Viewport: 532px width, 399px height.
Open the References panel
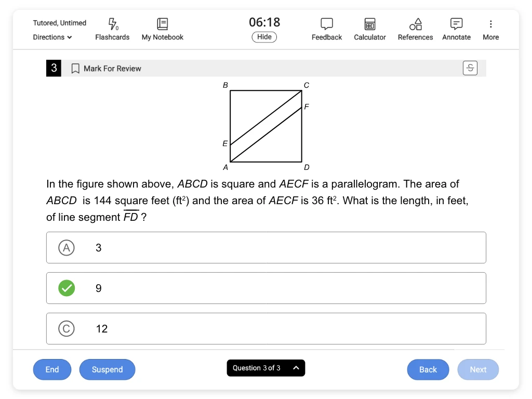tap(415, 29)
